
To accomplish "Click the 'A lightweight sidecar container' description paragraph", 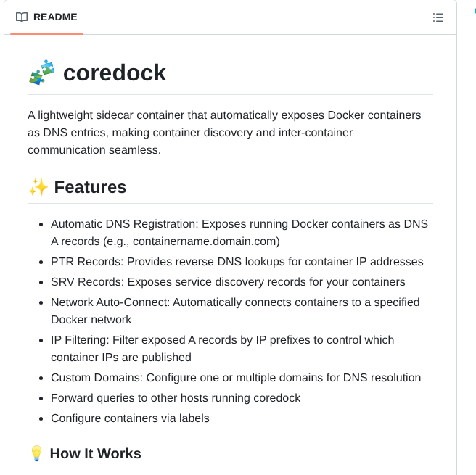I will click(x=224, y=133).
